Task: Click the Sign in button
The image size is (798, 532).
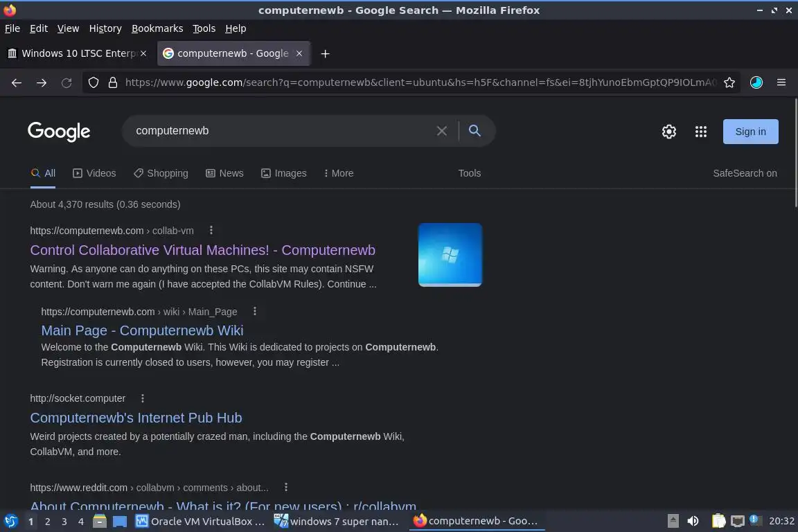Action: 750,132
